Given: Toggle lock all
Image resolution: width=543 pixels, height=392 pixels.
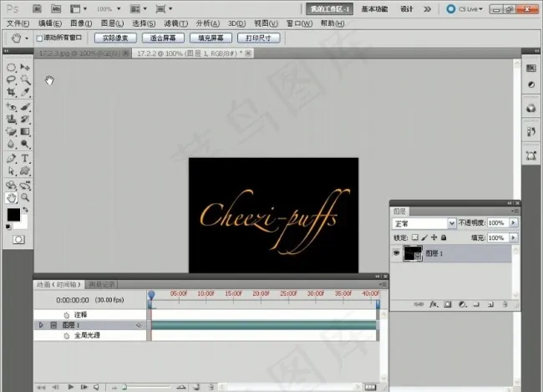Looking at the screenshot, I should 444,237.
